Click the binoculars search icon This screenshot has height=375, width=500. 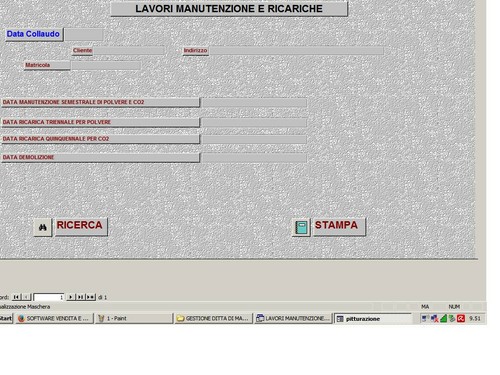pos(43,227)
